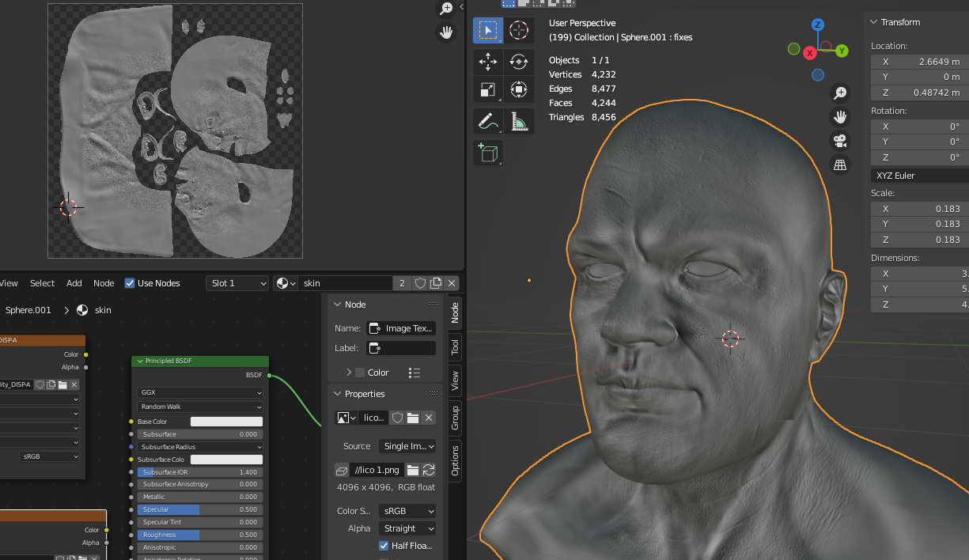Select the Rotate tool
The width and height of the screenshot is (969, 560).
[519, 61]
